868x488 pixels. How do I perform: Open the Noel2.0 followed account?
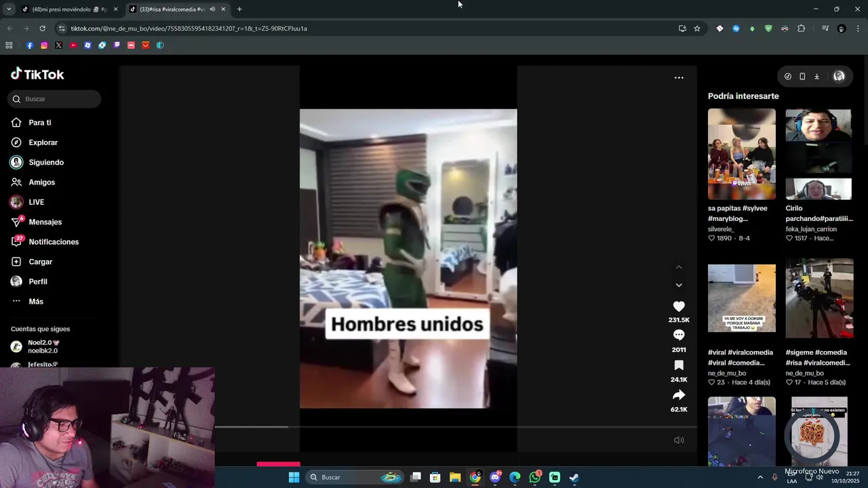(44, 346)
